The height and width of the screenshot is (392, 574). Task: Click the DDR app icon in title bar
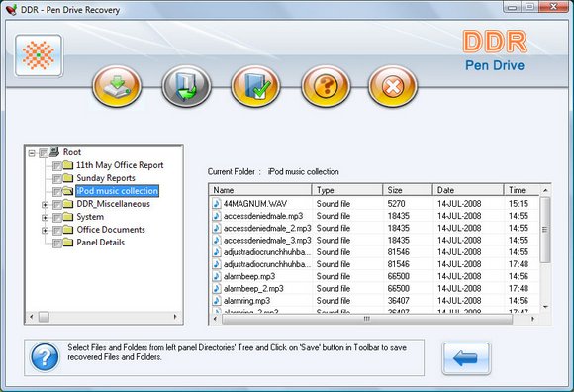click(x=11, y=9)
